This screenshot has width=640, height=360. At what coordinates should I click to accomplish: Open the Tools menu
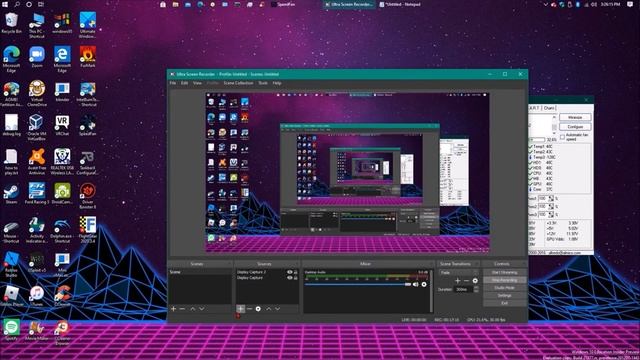pyautogui.click(x=263, y=83)
